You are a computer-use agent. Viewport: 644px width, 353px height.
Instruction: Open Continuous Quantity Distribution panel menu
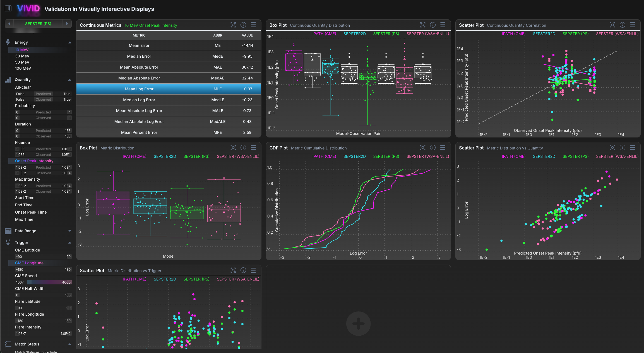[x=443, y=25]
